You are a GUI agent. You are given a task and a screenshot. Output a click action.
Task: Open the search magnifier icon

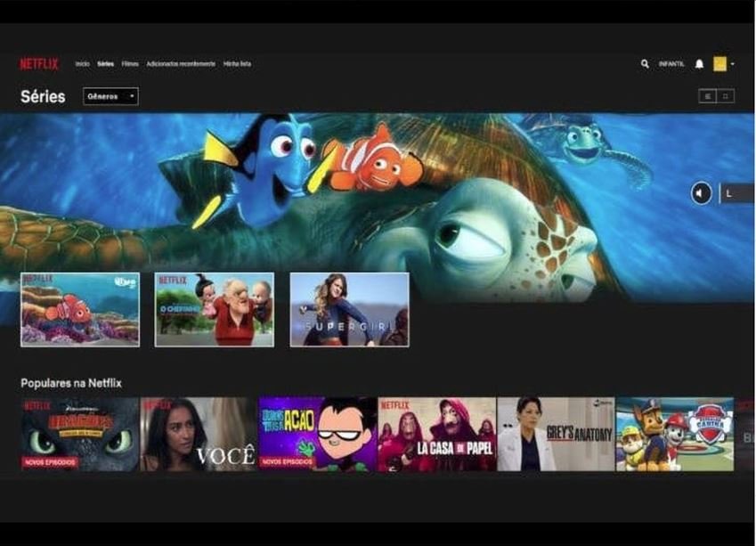tap(645, 63)
